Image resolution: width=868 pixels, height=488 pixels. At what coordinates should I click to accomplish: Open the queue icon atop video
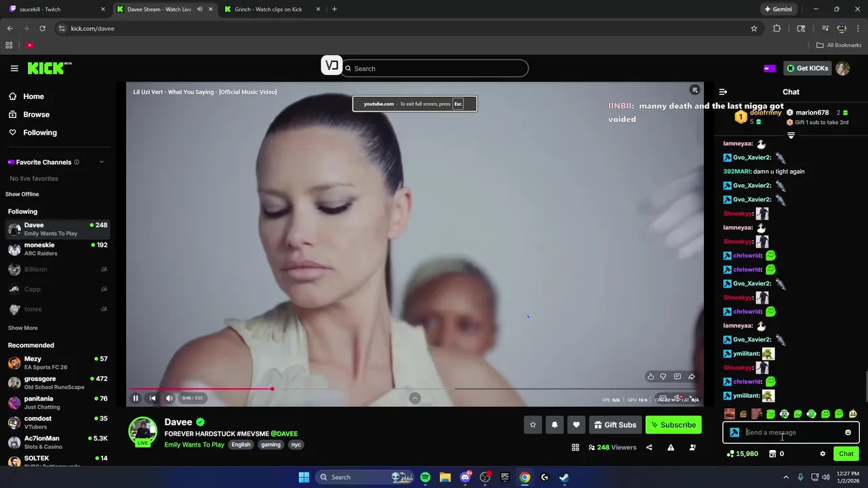[x=694, y=90]
